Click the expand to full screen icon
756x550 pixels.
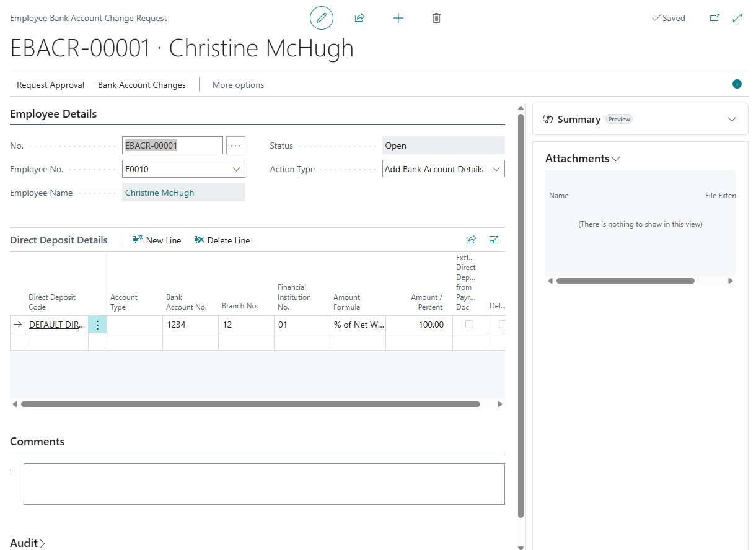coord(737,18)
